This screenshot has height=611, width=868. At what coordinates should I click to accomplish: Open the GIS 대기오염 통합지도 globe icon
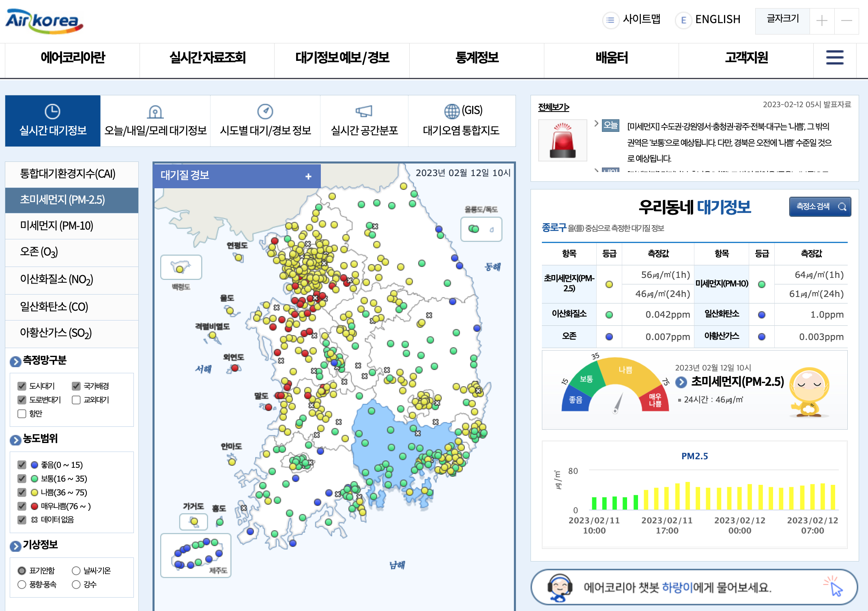(451, 111)
